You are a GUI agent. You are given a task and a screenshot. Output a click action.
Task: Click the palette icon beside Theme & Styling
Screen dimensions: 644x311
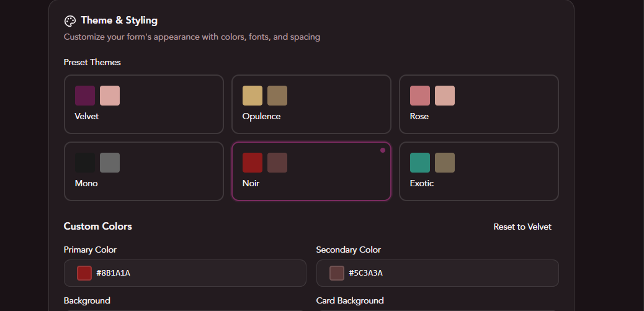(x=70, y=21)
